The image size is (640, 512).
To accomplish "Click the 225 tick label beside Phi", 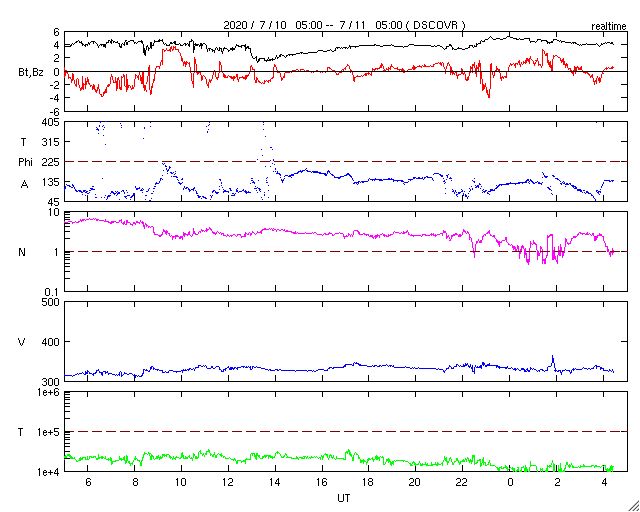I will pos(49,162).
